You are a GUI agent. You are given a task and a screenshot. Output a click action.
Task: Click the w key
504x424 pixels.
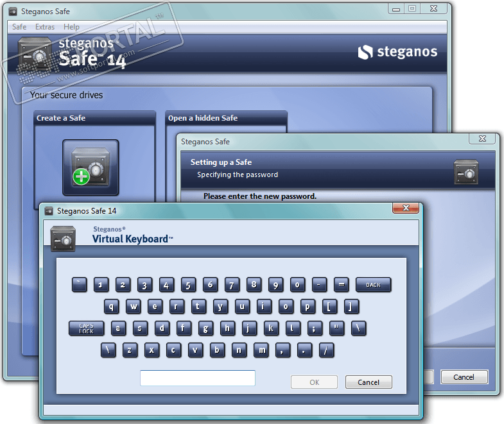134,307
